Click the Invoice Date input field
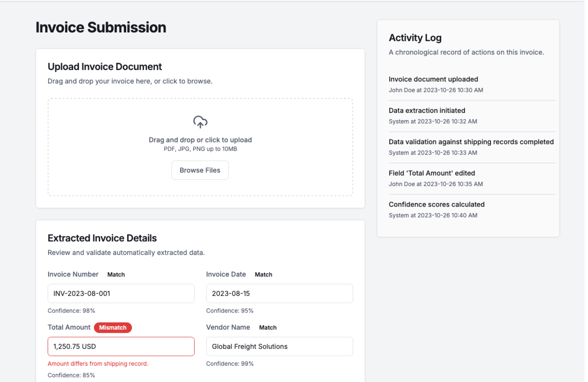Image resolution: width=588 pixels, height=382 pixels. pyautogui.click(x=279, y=294)
